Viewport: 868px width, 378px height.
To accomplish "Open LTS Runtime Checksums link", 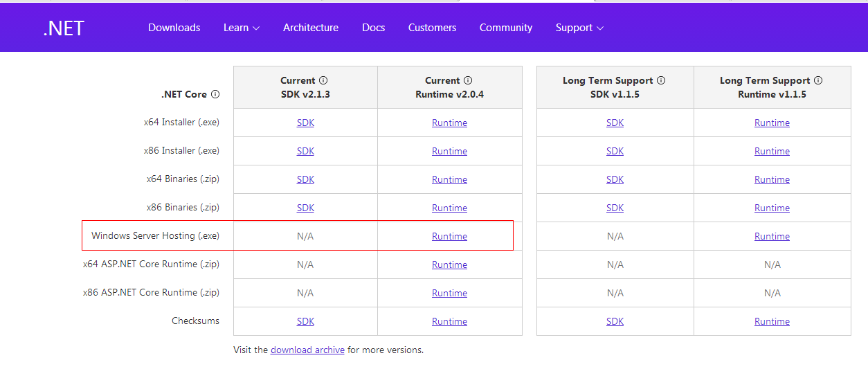I will tap(772, 321).
